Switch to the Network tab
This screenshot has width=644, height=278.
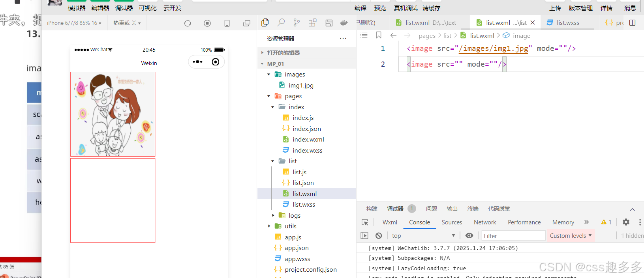tap(485, 222)
